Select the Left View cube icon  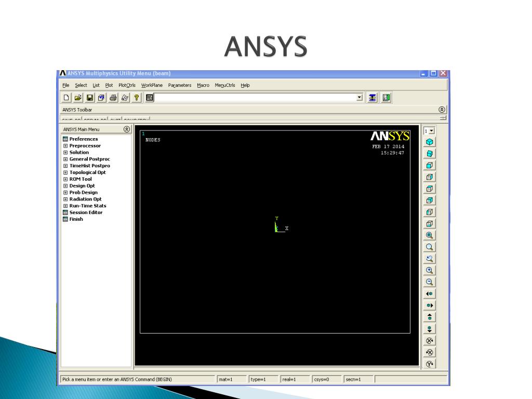coord(430,212)
